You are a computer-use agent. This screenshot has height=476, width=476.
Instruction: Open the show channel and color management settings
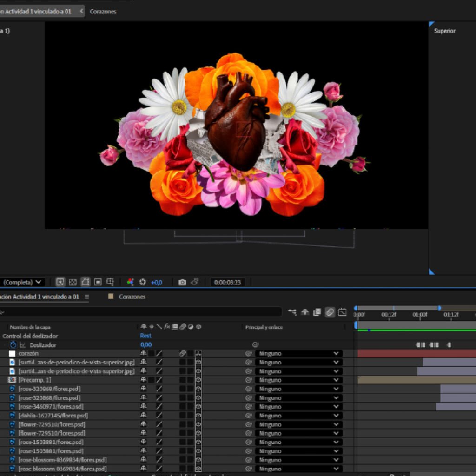click(130, 282)
